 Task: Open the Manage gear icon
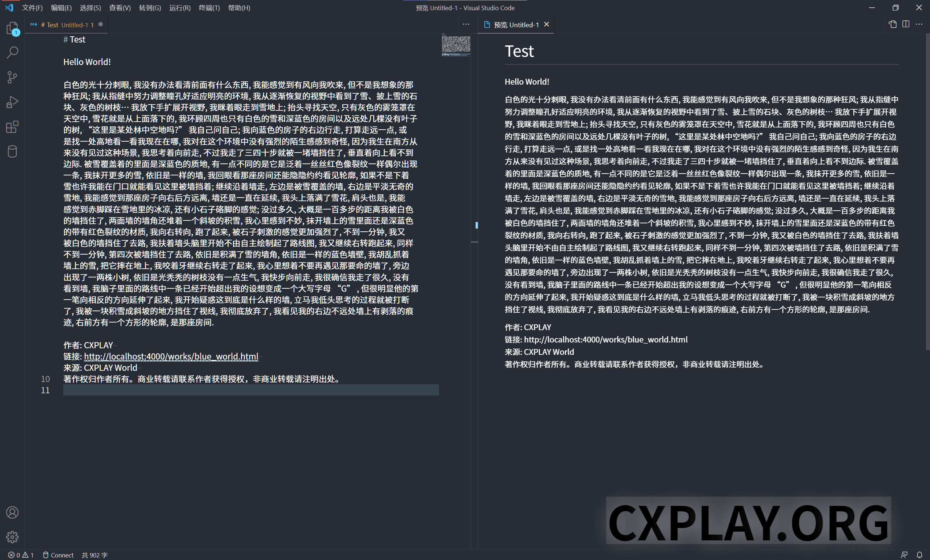point(12,537)
